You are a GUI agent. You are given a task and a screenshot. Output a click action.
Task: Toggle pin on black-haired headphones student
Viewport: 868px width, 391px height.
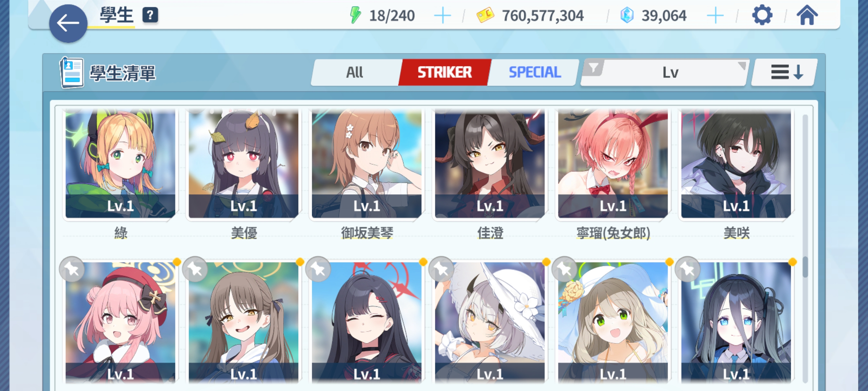[688, 269]
